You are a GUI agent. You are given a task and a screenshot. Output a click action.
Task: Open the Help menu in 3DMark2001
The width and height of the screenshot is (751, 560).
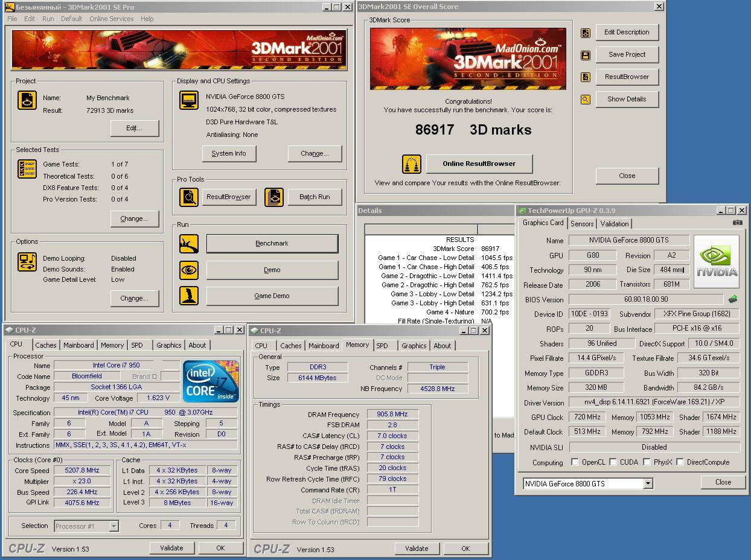[147, 19]
